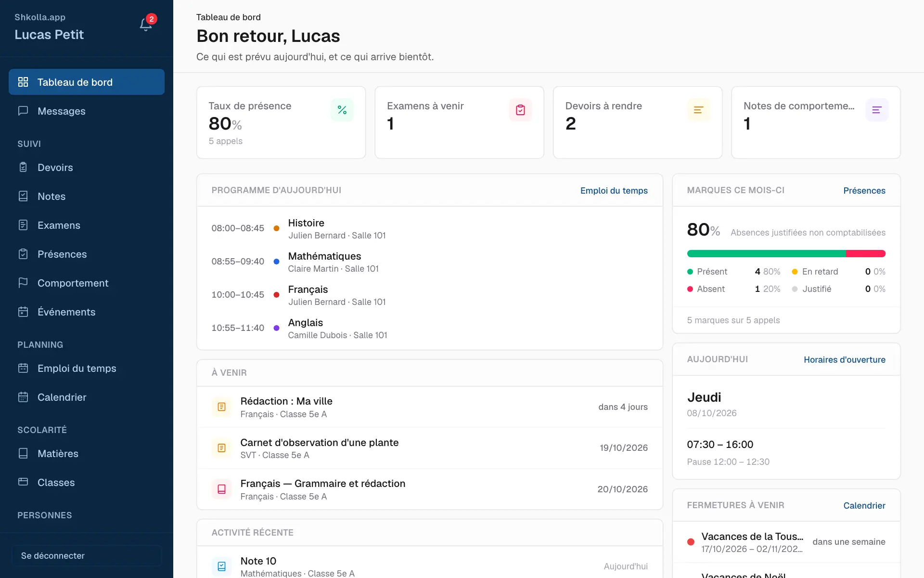Screen dimensions: 924x578
Task: Click the Devoirs clipboard icon in sidebar
Action: click(x=23, y=167)
